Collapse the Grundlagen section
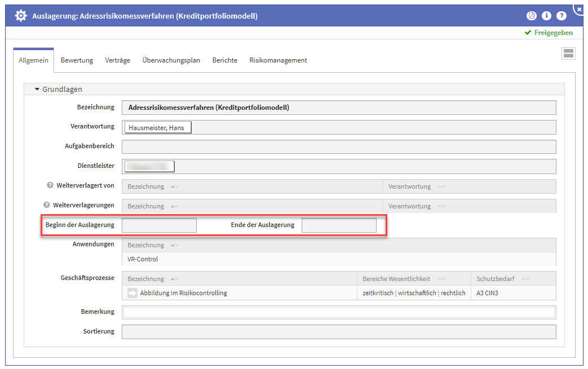Viewport: 588px width, 369px height. click(37, 89)
